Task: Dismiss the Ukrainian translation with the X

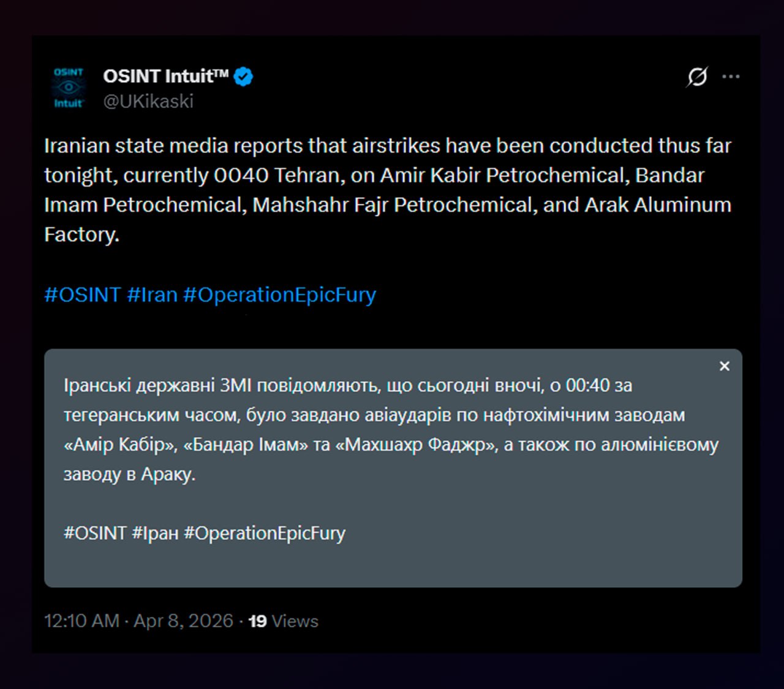Action: click(x=725, y=366)
